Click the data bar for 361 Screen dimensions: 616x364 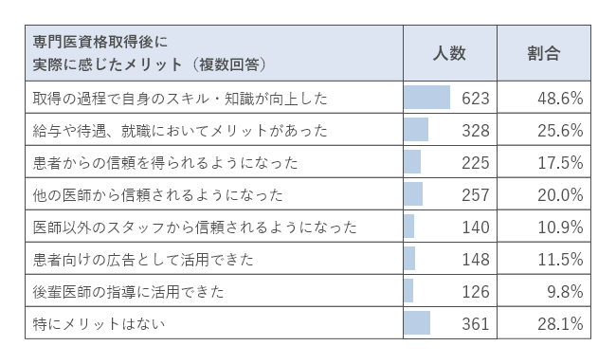pyautogui.click(x=417, y=322)
